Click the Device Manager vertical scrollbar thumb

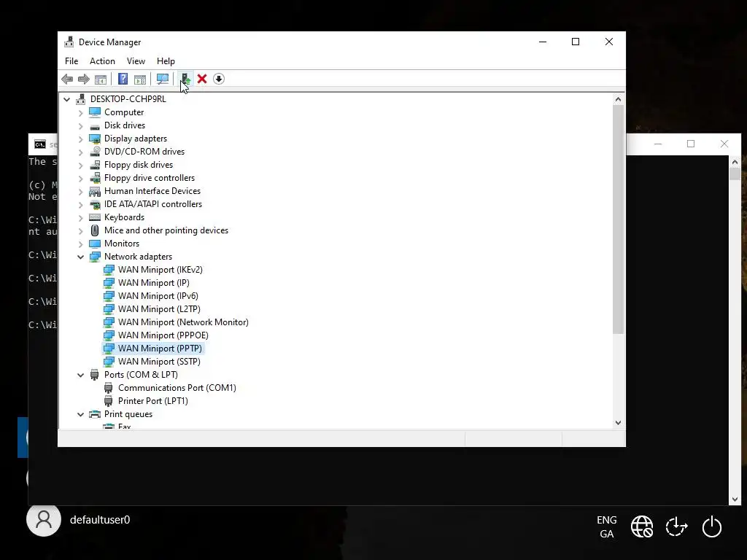[x=618, y=219]
